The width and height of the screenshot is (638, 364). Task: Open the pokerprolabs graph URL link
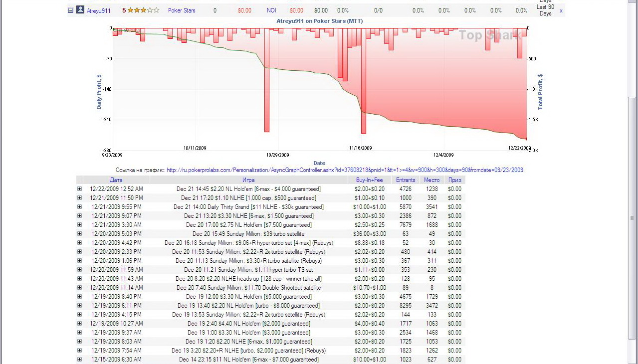345,170
